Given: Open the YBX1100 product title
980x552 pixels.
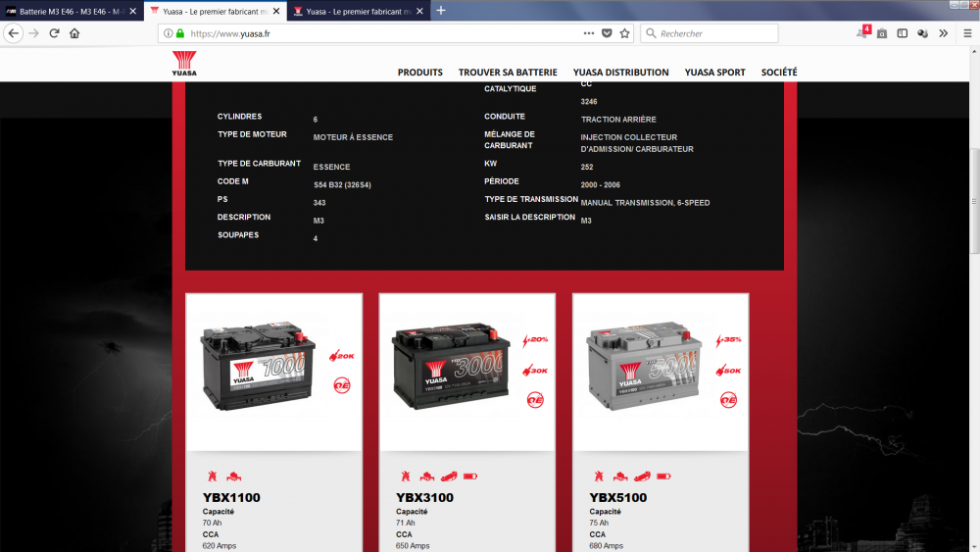Looking at the screenshot, I should [x=231, y=498].
